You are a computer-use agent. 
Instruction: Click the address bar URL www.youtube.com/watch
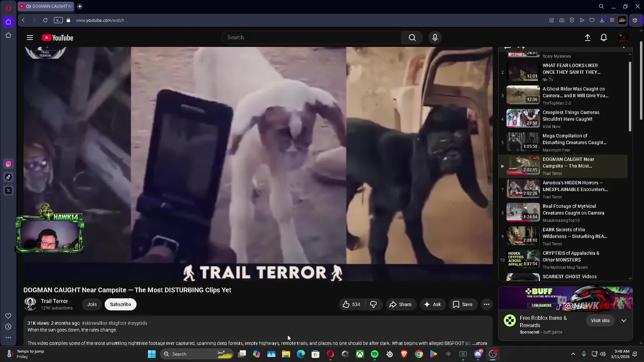[x=100, y=20]
